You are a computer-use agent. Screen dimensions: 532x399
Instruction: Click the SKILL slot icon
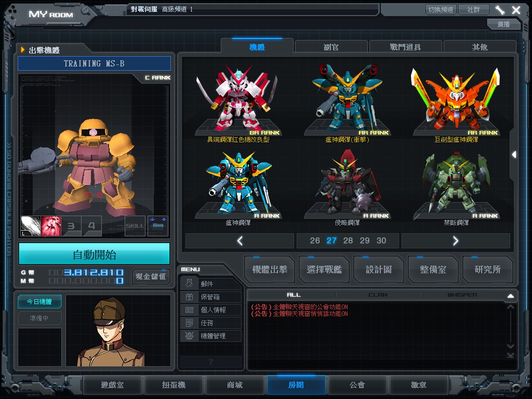click(135, 226)
